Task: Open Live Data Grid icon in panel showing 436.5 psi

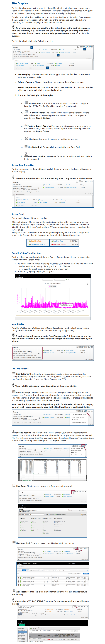Action: (81, 47)
